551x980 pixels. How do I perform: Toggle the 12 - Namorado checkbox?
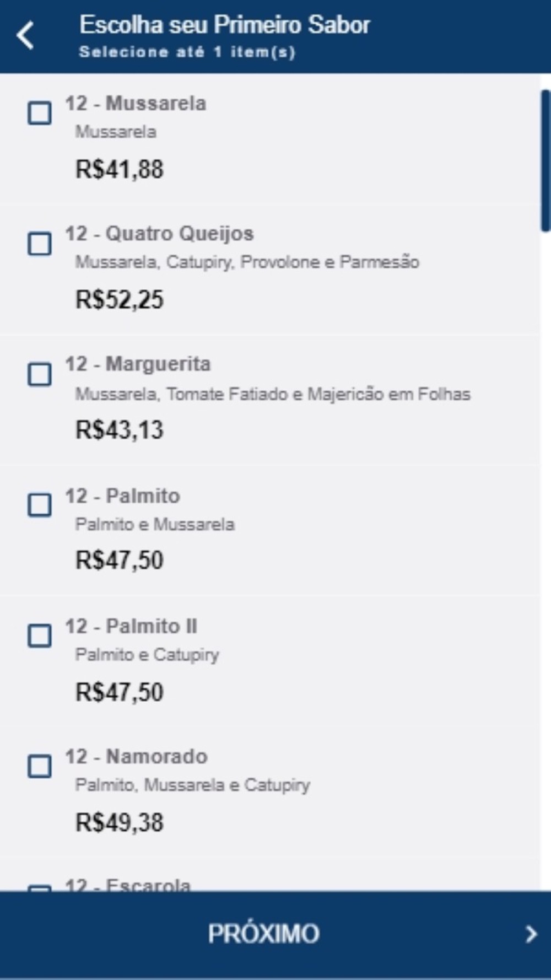point(40,766)
